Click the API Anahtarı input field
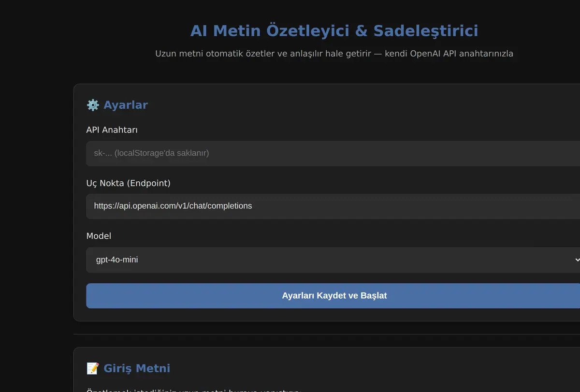Image resolution: width=580 pixels, height=392 pixels. click(x=333, y=153)
